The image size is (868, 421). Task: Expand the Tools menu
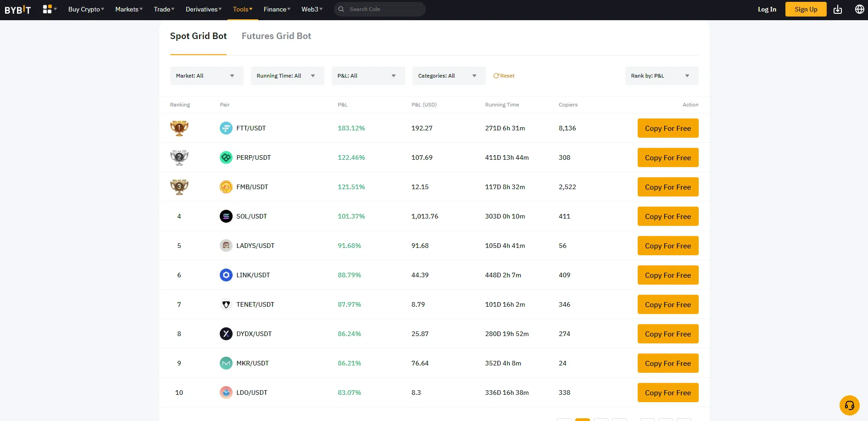243,9
